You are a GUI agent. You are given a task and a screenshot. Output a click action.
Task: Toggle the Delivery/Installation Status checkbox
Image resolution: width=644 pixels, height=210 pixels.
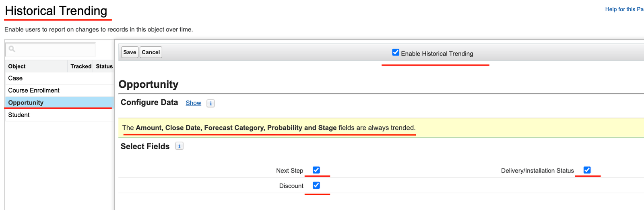pyautogui.click(x=587, y=170)
